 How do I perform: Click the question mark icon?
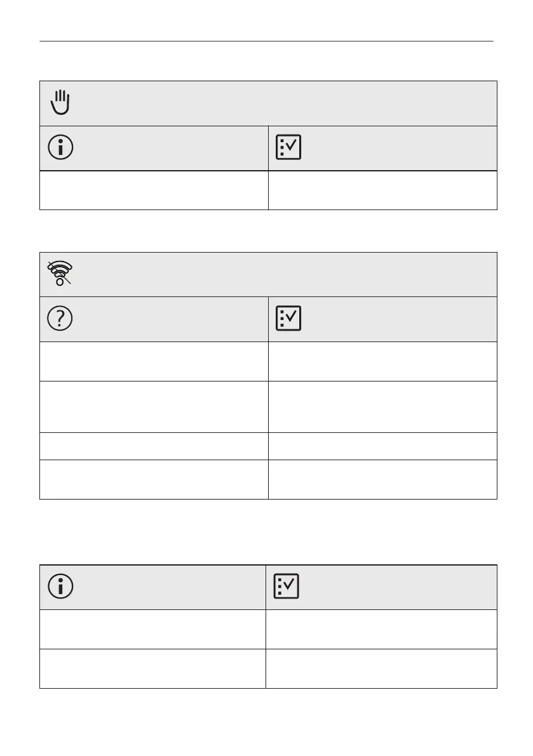(x=60, y=319)
